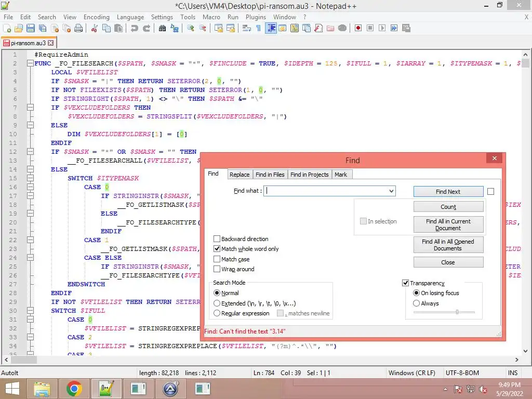Open the Encoding menu
The image size is (532, 399).
pos(96,17)
